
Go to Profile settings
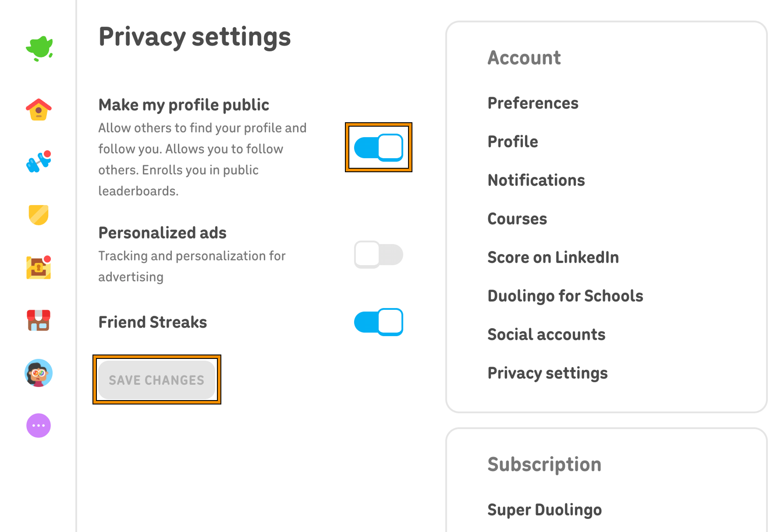coord(513,142)
